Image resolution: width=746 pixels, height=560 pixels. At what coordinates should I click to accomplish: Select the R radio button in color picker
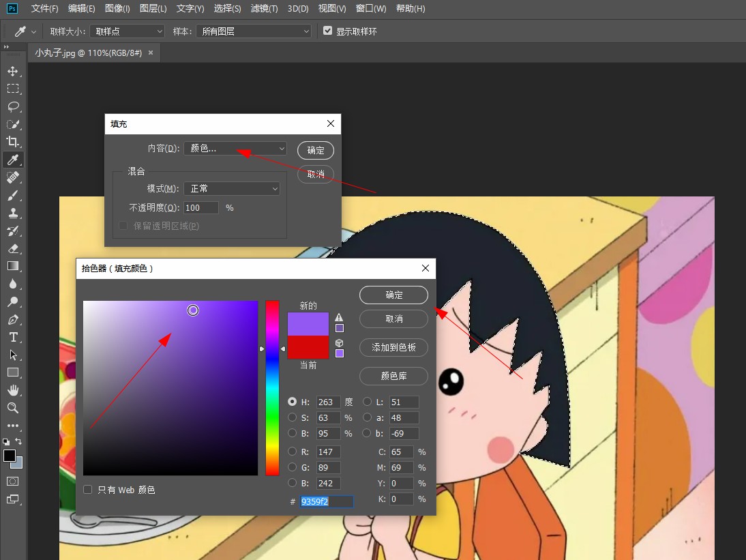tap(293, 452)
